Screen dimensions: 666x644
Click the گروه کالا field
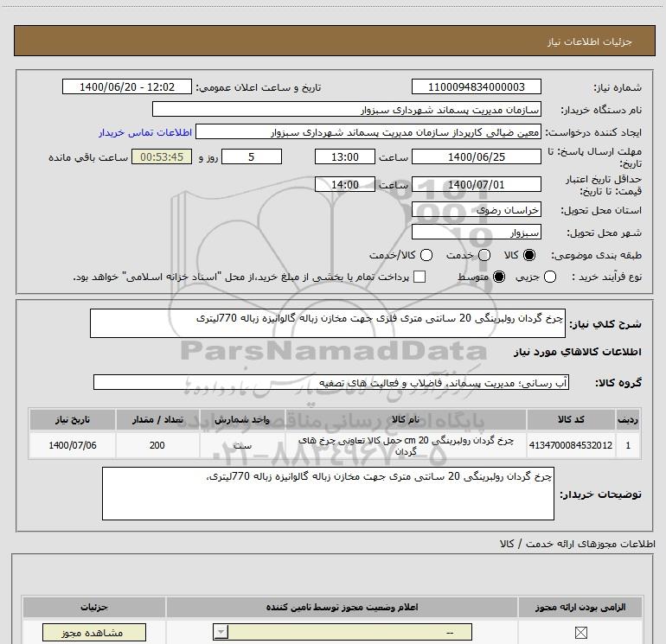tap(331, 382)
